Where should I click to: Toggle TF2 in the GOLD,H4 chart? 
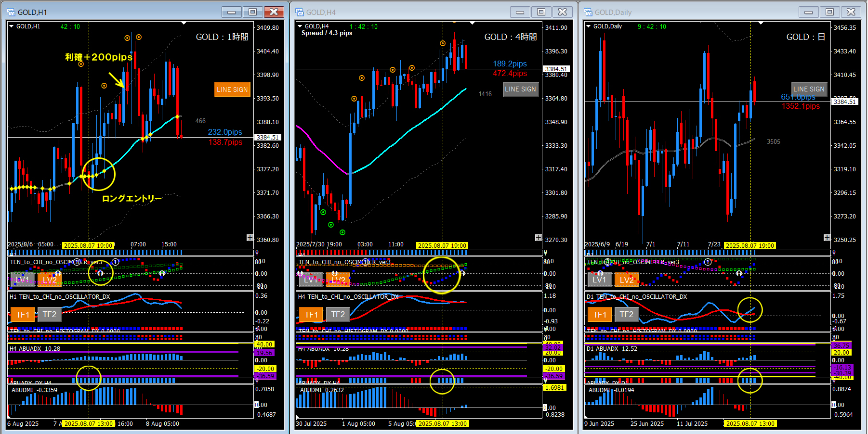coord(338,315)
